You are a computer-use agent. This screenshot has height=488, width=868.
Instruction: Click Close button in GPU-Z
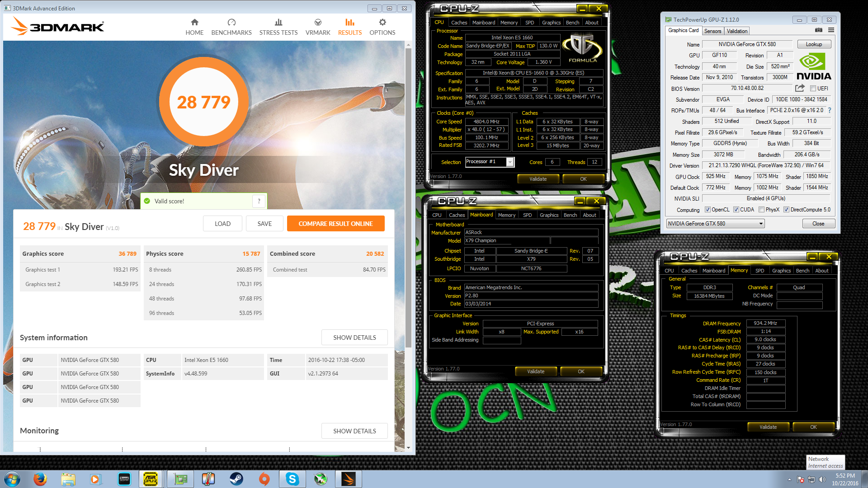tap(818, 224)
